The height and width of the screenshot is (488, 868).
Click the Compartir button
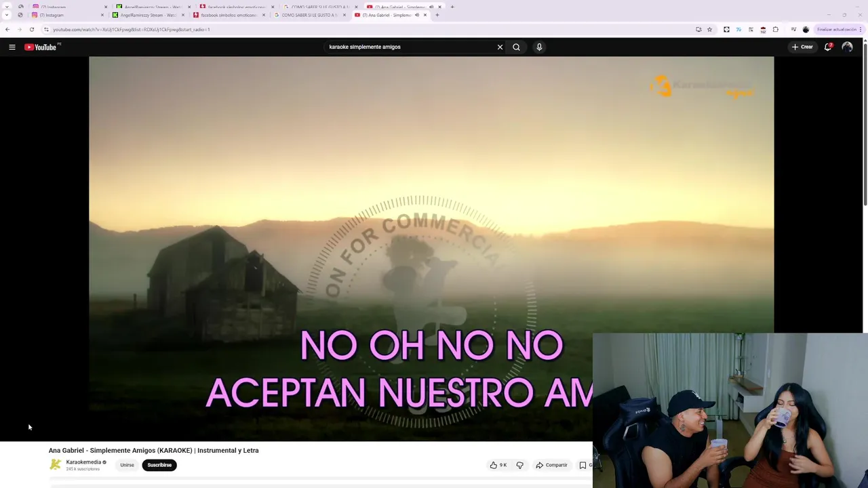[x=551, y=465]
